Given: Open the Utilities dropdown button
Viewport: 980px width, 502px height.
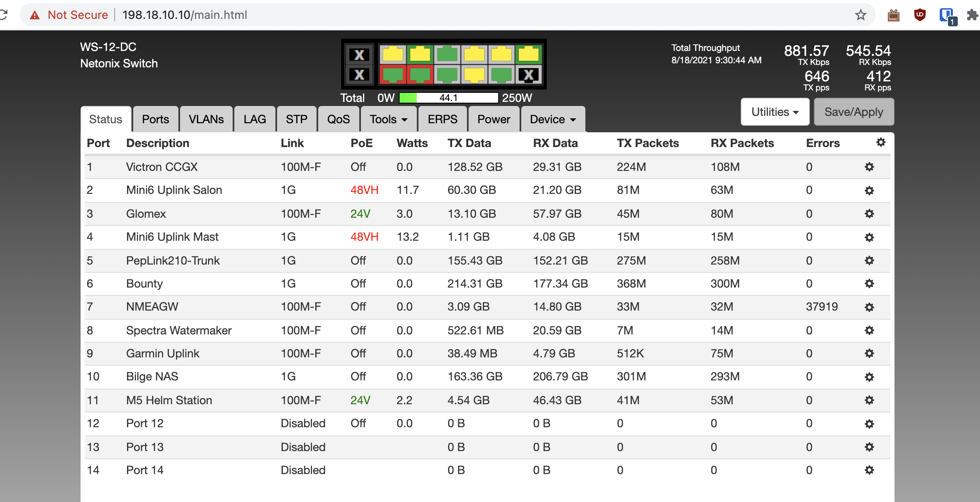Looking at the screenshot, I should click(774, 112).
